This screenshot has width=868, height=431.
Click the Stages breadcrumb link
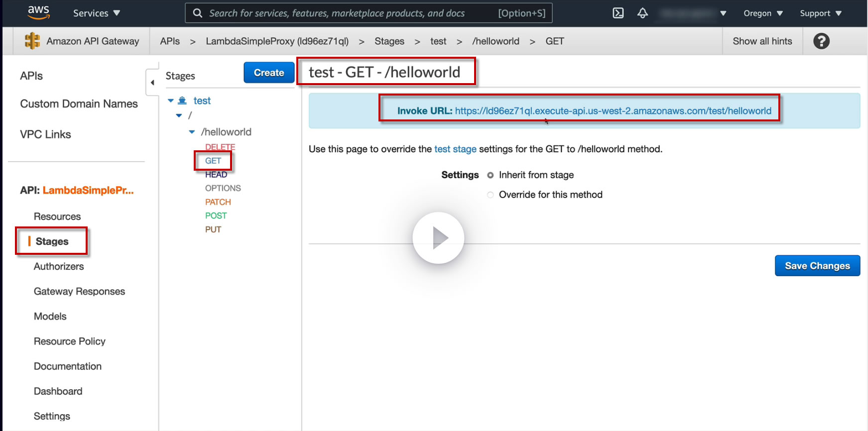coord(389,41)
